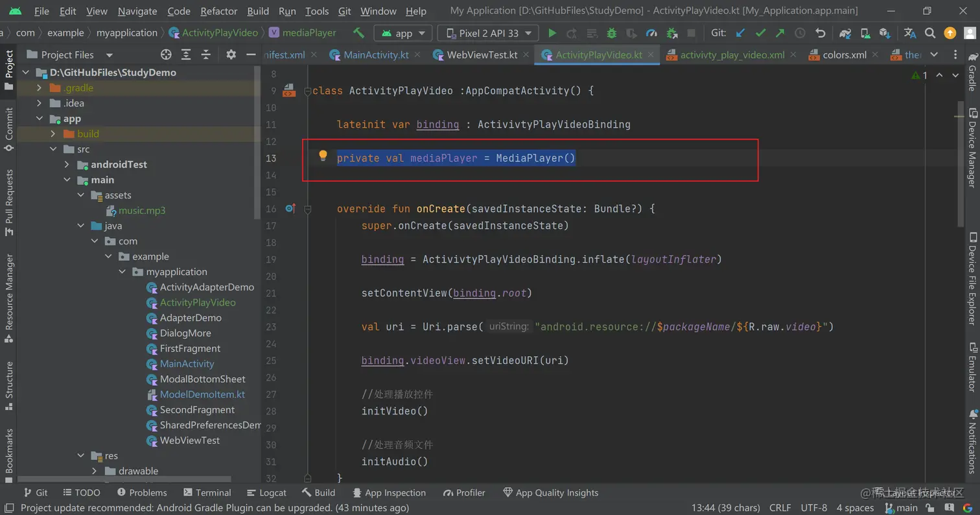Open the SDK Manager icon
The width and height of the screenshot is (980, 515).
(x=885, y=33)
